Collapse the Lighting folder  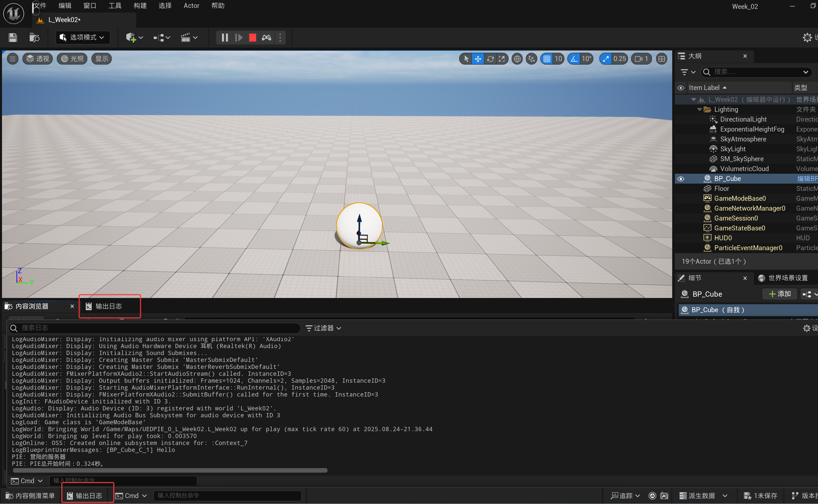coord(699,110)
